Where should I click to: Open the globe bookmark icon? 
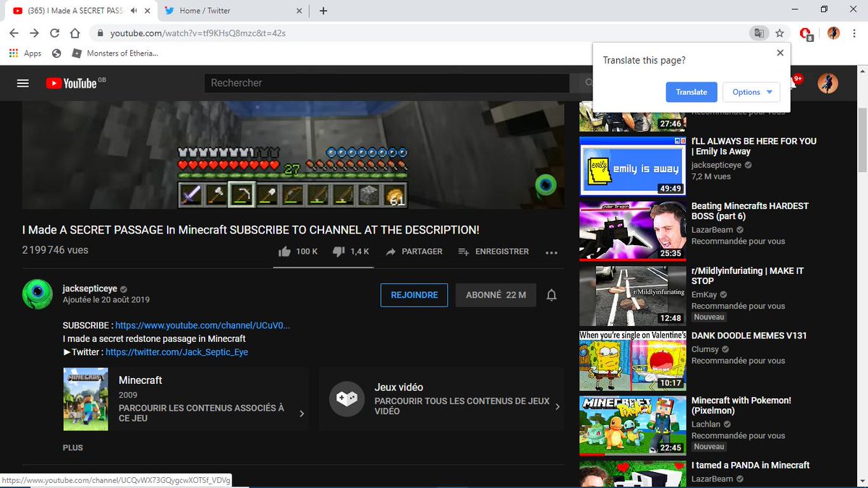57,53
